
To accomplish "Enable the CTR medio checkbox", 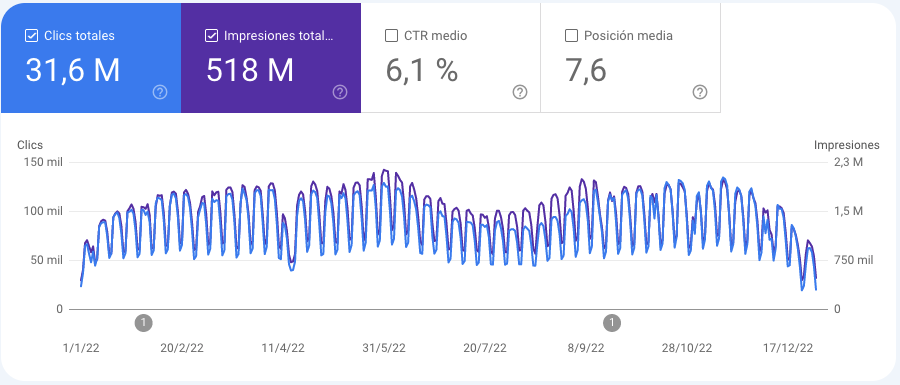I will [x=391, y=36].
